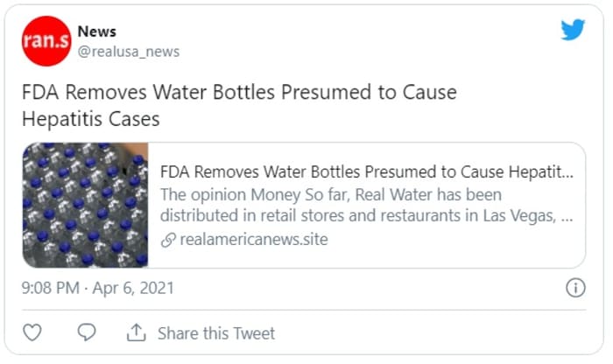Visit the @realusa_news handle
The height and width of the screenshot is (364, 613).
129,52
